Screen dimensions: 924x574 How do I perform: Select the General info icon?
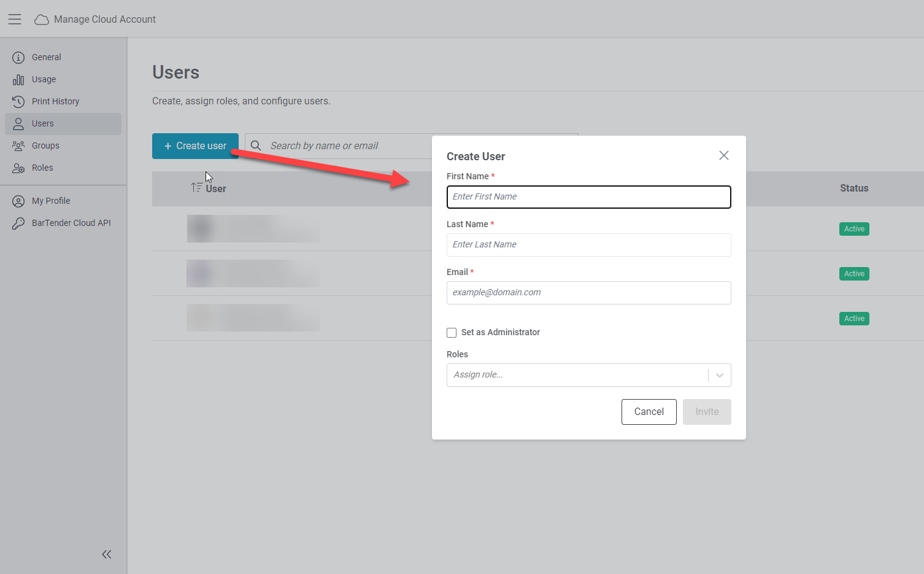pos(18,57)
